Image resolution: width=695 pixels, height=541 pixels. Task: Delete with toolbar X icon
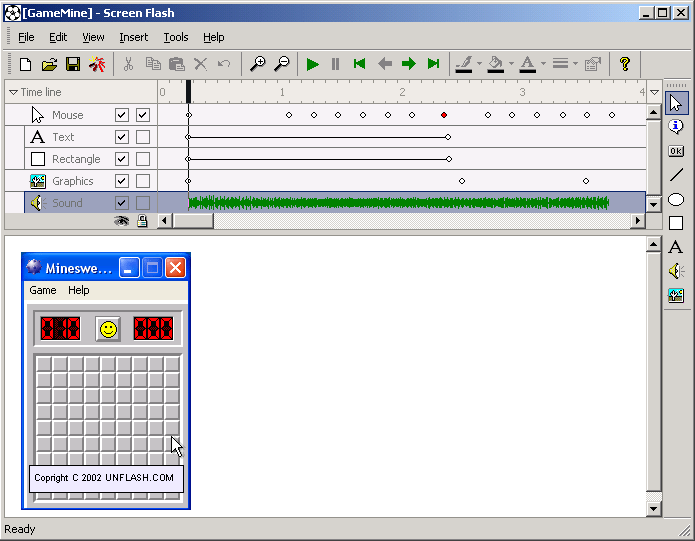tap(200, 64)
